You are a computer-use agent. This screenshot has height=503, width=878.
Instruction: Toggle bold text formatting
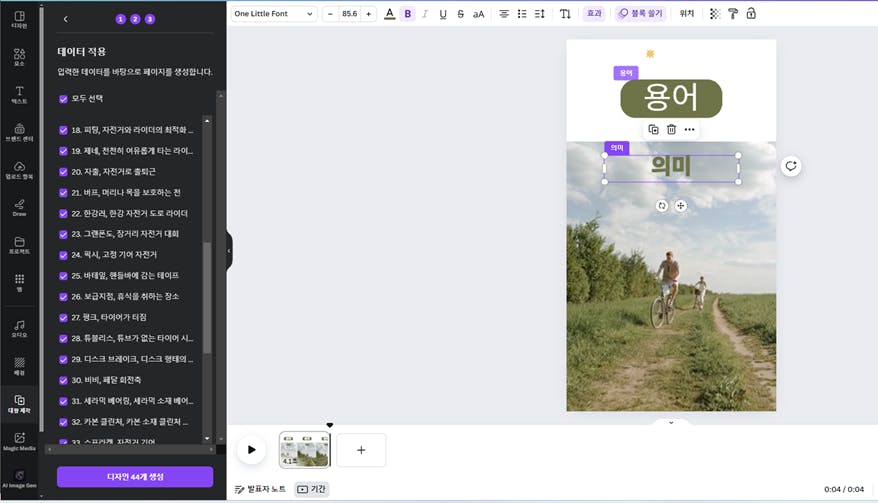[x=407, y=14]
